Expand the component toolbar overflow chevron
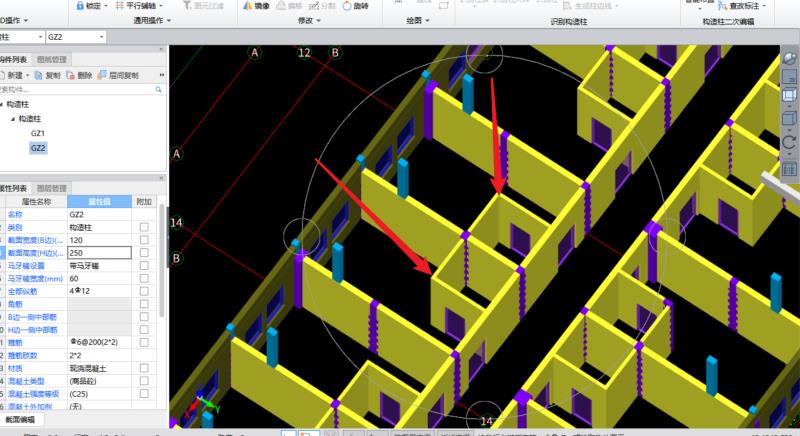Image resolution: width=800 pixels, height=436 pixels. click(162, 75)
